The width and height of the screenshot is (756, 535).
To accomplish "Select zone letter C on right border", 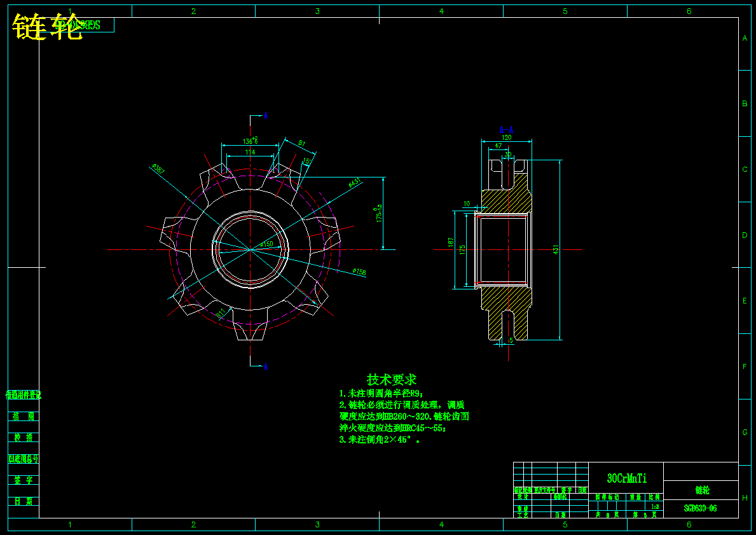I will tap(745, 169).
